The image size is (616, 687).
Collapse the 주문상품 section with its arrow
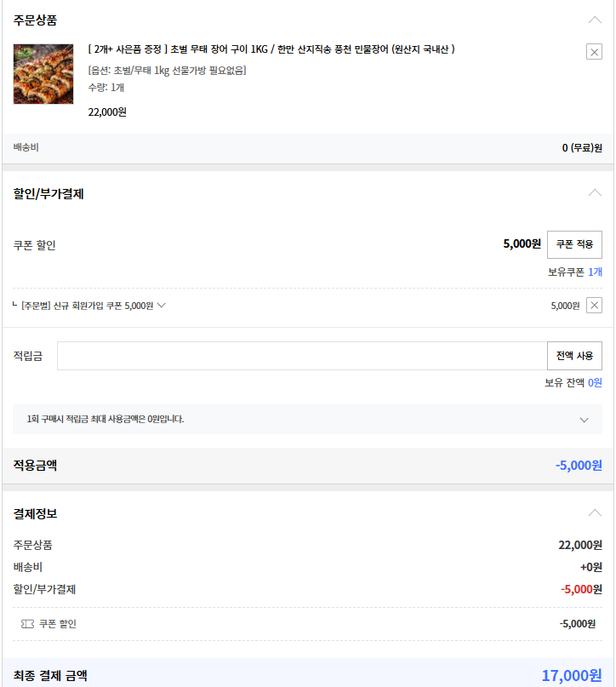point(595,20)
